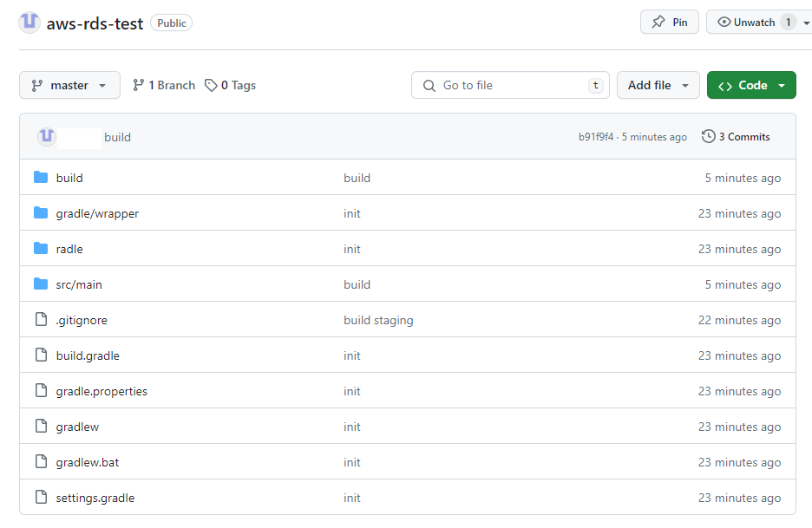Expand the Add file dropdown
Viewport: 812px width, 528px height.
[658, 86]
